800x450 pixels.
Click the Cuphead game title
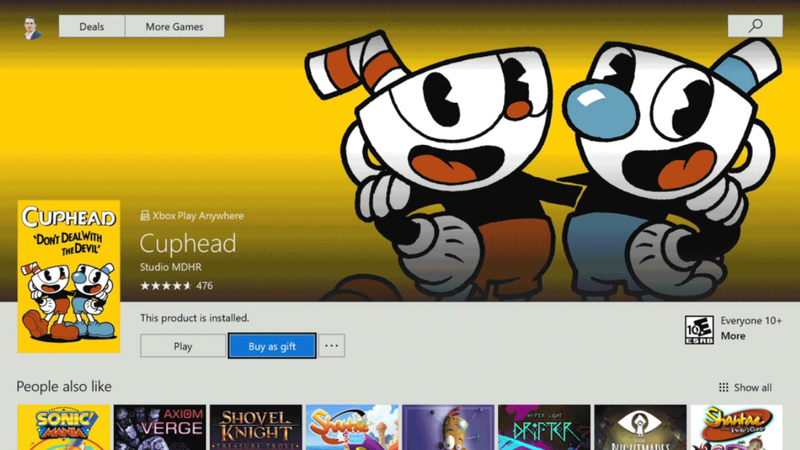click(x=188, y=243)
